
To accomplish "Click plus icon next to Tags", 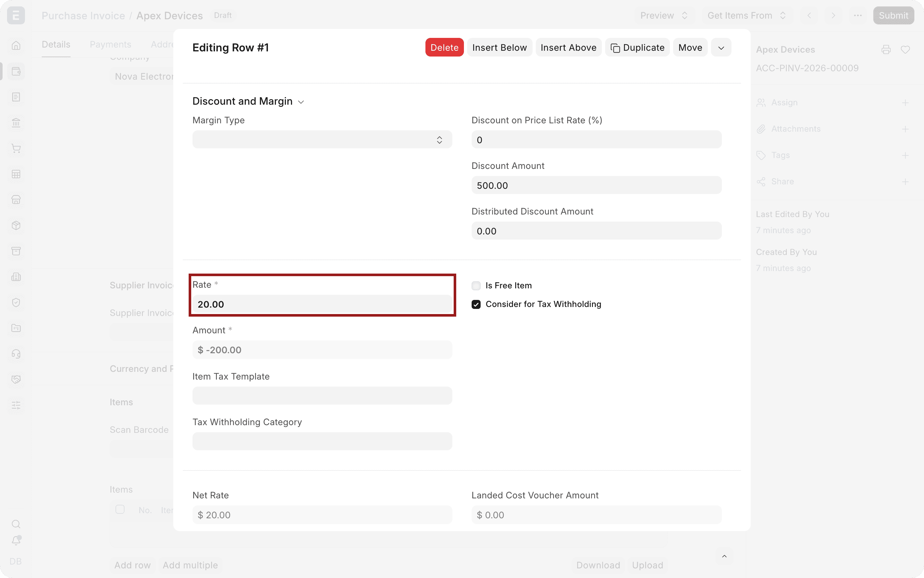I will pyautogui.click(x=905, y=156).
